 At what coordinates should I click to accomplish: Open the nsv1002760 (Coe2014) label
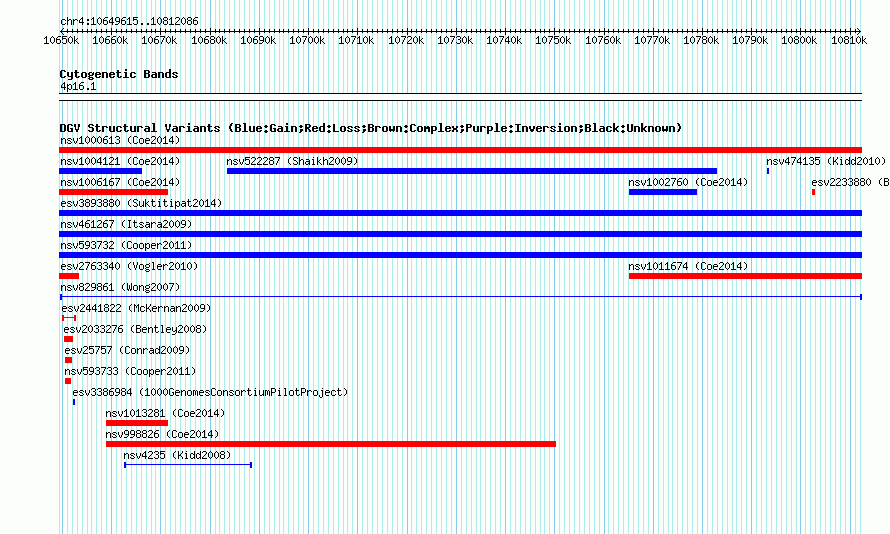pos(689,182)
